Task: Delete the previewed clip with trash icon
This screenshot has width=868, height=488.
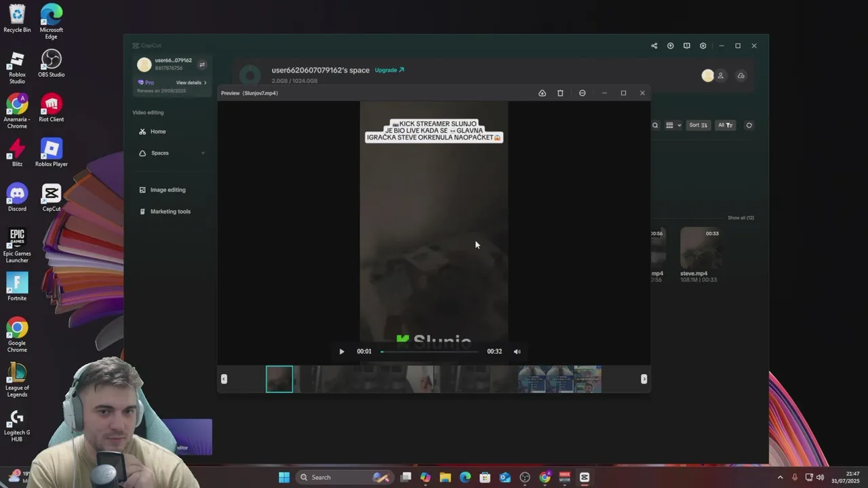Action: pyautogui.click(x=560, y=93)
